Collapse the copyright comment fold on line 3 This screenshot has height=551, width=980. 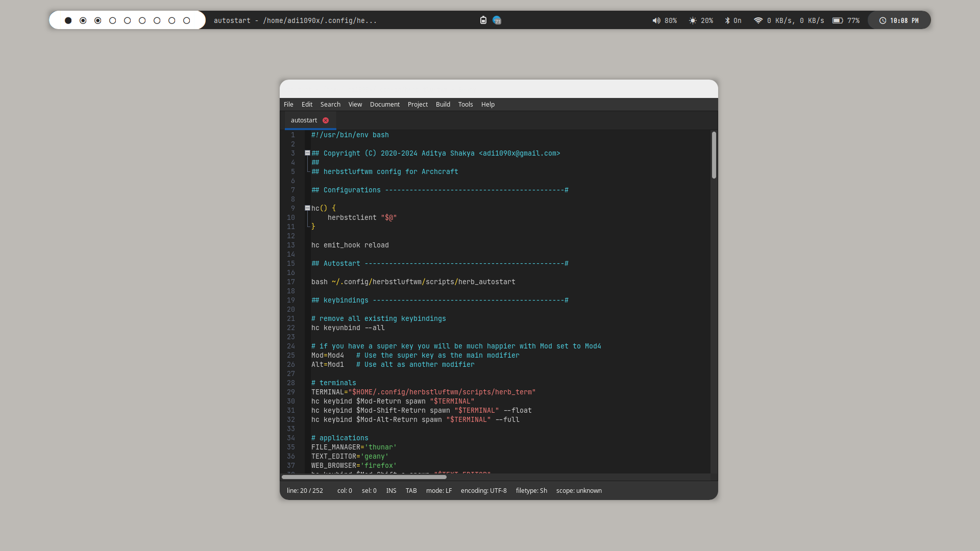tap(307, 153)
